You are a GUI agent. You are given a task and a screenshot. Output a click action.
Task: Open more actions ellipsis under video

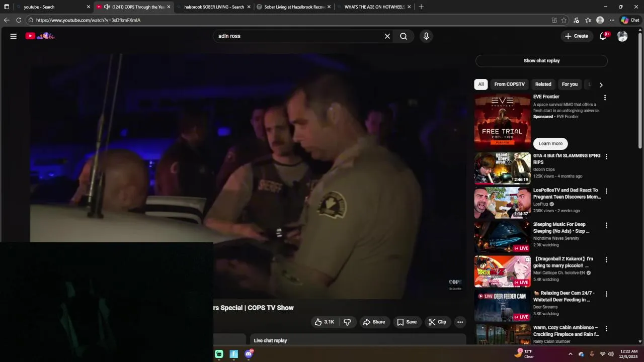tap(460, 322)
